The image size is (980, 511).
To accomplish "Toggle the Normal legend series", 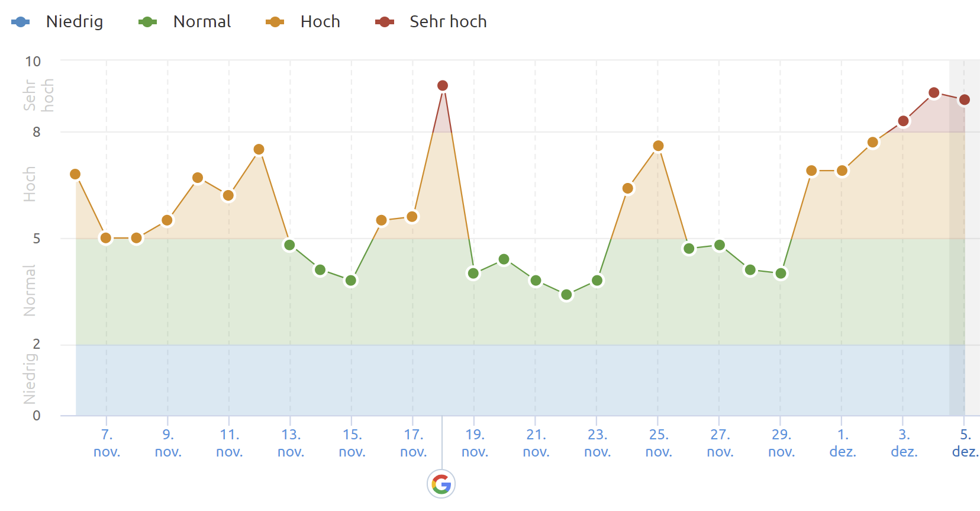I will click(202, 22).
